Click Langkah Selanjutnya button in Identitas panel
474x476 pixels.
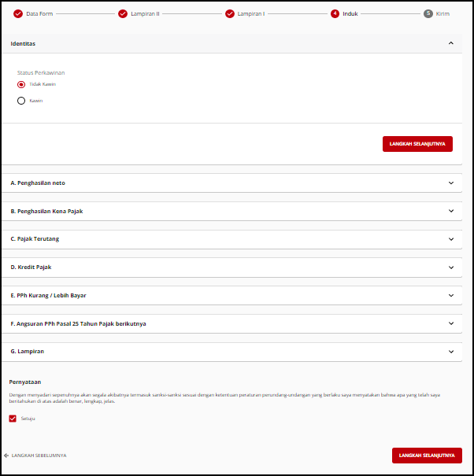pyautogui.click(x=417, y=144)
